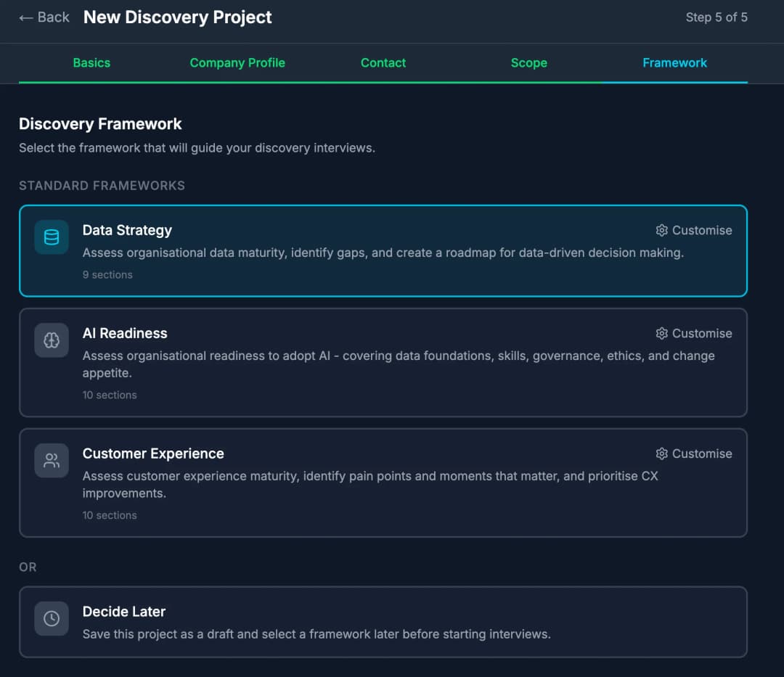The width and height of the screenshot is (784, 677).
Task: Switch to the Framework tab
Action: click(x=674, y=63)
